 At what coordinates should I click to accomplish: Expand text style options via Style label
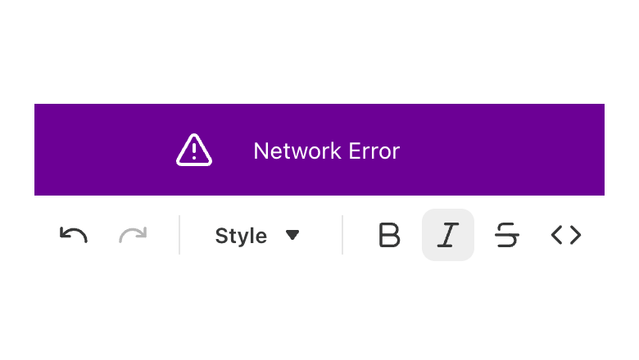tap(241, 236)
